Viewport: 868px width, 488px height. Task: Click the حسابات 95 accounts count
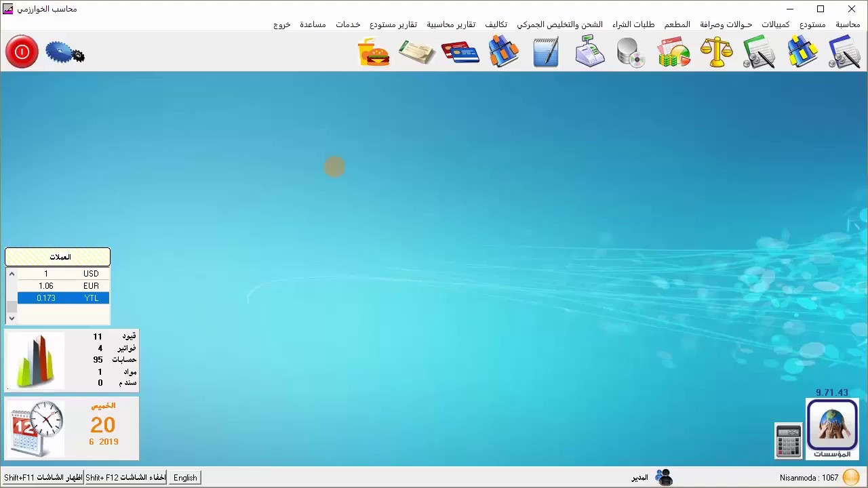pos(115,360)
